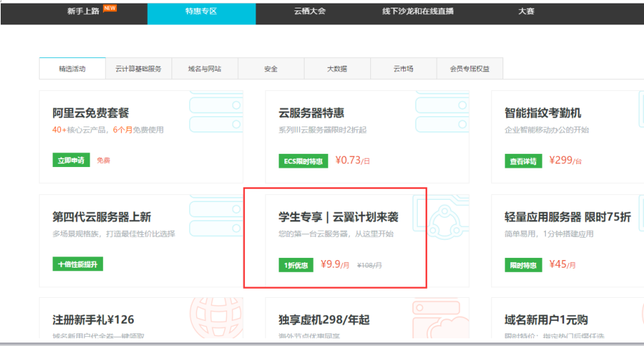Image resolution: width=644 pixels, height=346 pixels.
Task: Open the 第四代云服务器上新 card title
Action: (x=102, y=217)
